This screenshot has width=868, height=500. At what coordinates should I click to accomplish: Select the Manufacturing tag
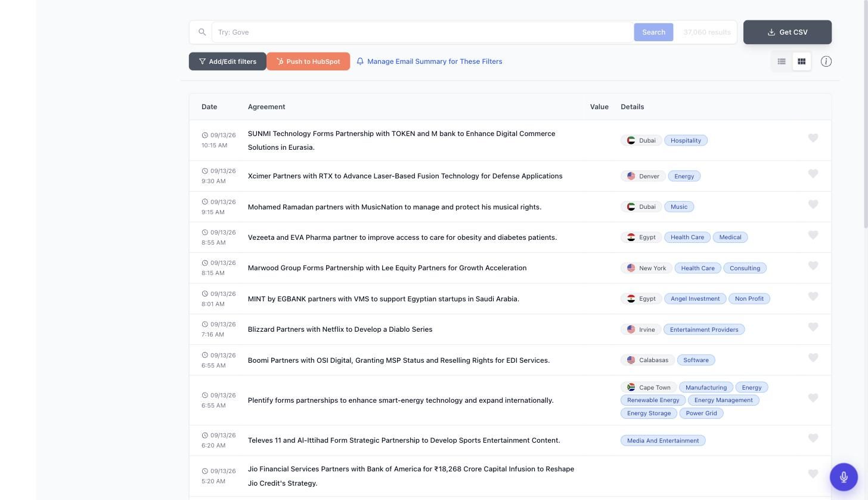706,387
